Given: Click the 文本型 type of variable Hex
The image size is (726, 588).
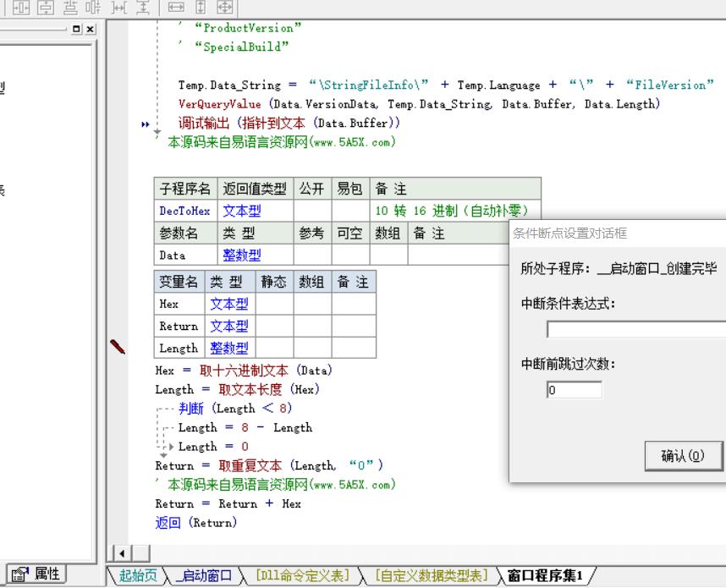Looking at the screenshot, I should click(x=229, y=305).
